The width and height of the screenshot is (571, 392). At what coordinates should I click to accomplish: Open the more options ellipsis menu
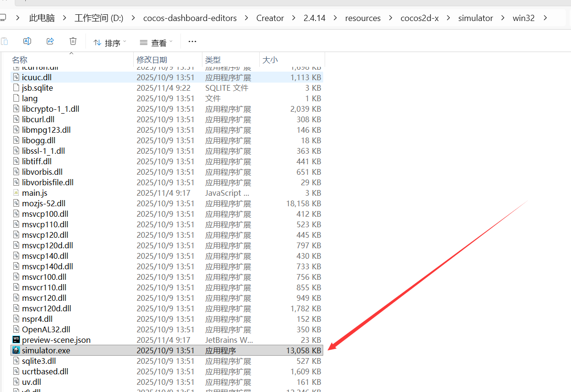(192, 42)
